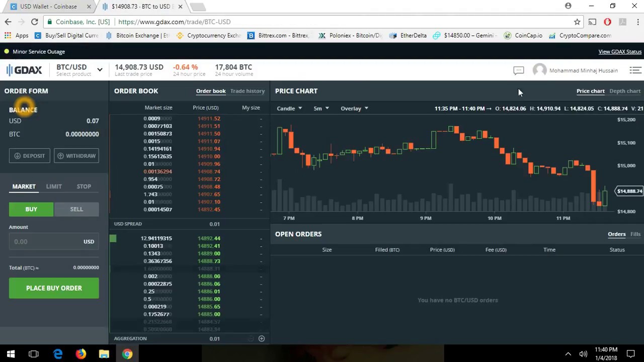Image resolution: width=644 pixels, height=362 pixels.
Task: Open Bittrex.com bookmark
Action: pyautogui.click(x=278, y=36)
